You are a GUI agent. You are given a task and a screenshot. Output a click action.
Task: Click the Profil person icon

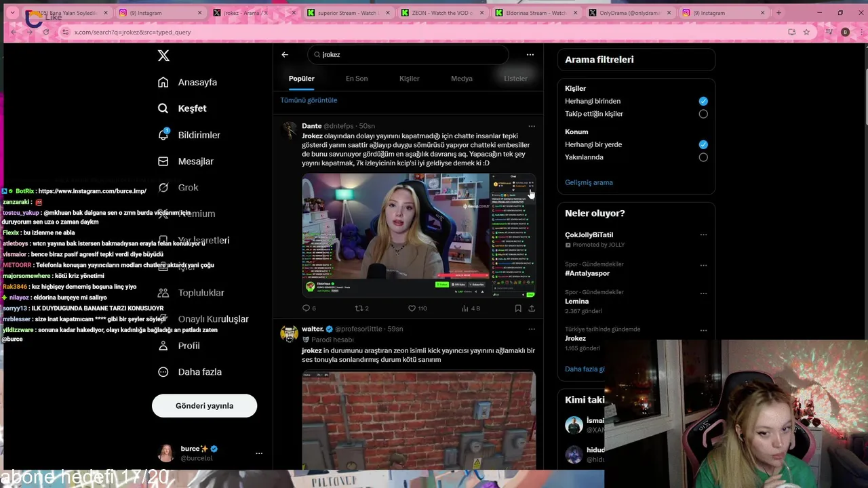[163, 346]
